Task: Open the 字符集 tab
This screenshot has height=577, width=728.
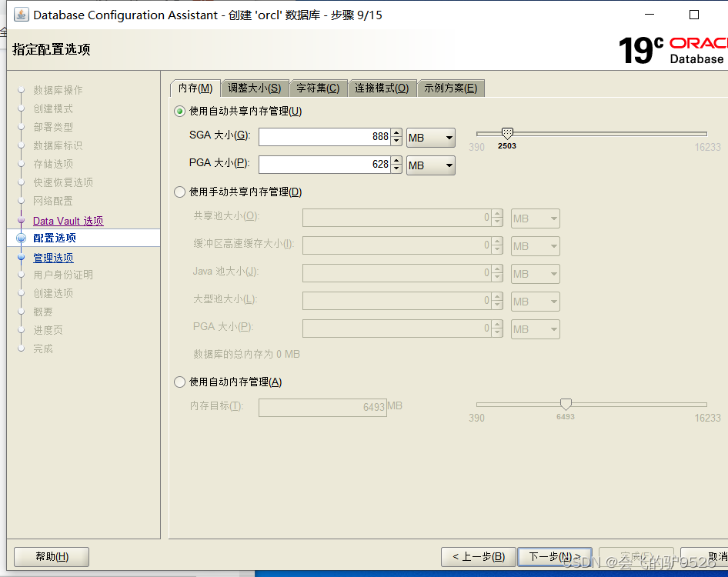Action: click(x=318, y=87)
